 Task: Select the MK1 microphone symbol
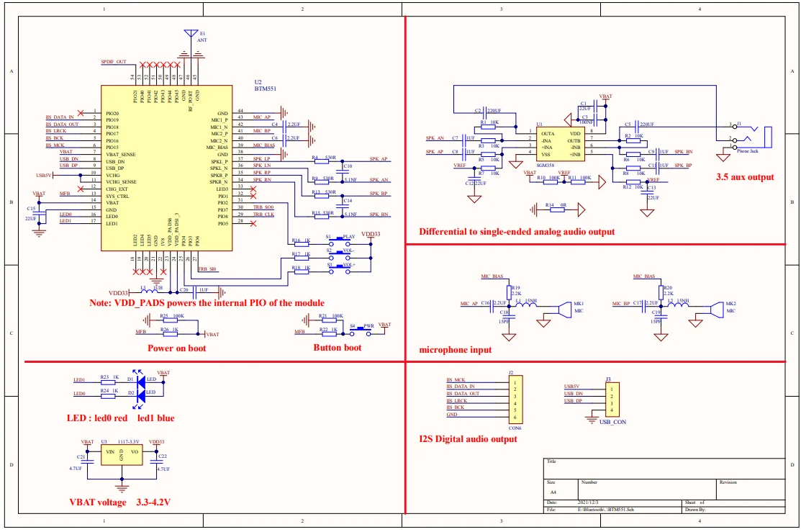pos(564,310)
